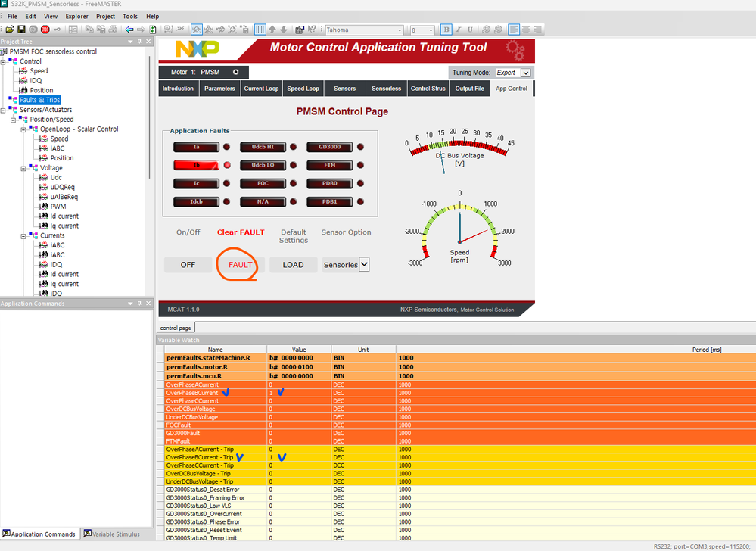This screenshot has width=756, height=551.
Task: Open the File menu
Action: tap(12, 17)
